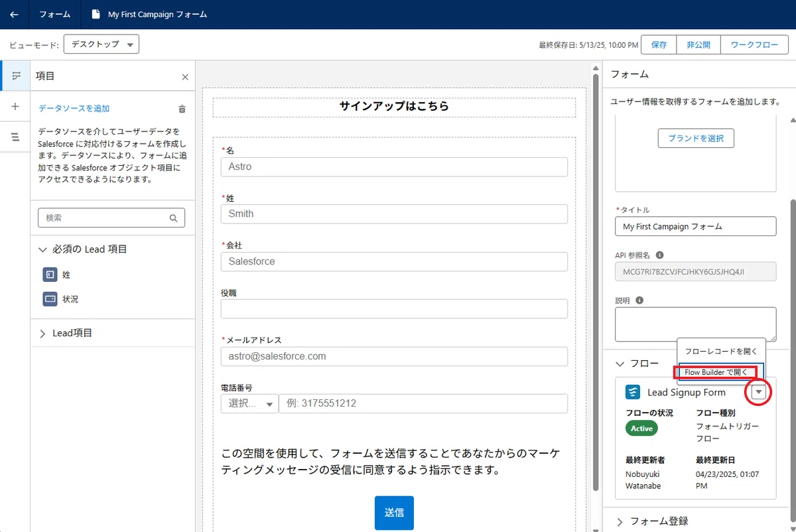Click the canvas vertical scrollbar

(x=596, y=282)
